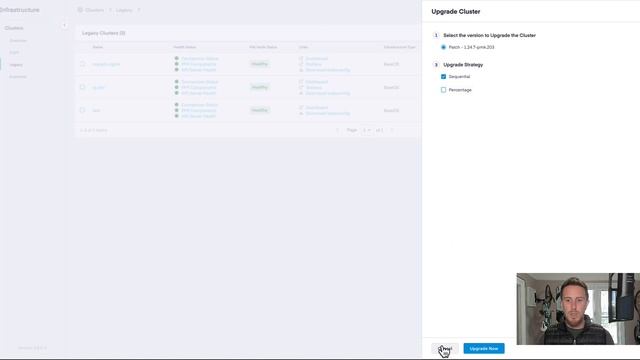Screen dimensions: 640x360
Task: Click the Infrastructure logo in the header
Action: 20,10
